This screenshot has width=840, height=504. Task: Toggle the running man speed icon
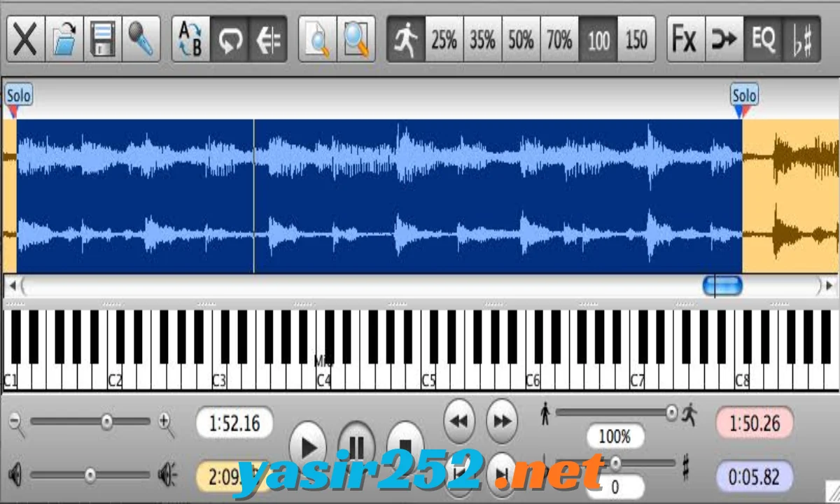[406, 40]
